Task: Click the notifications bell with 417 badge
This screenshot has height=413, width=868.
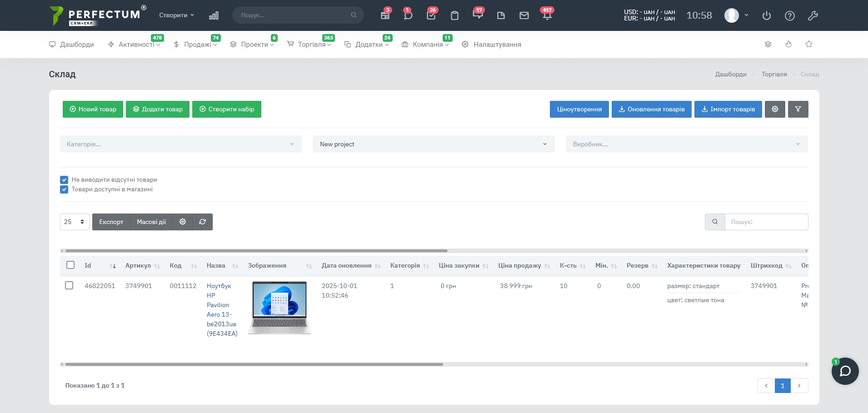Action: tap(547, 15)
